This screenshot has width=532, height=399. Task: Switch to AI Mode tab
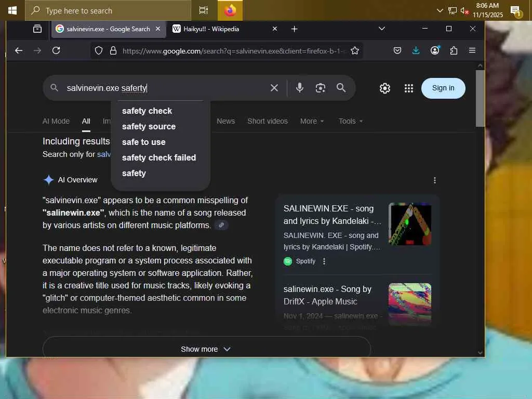[x=56, y=121]
